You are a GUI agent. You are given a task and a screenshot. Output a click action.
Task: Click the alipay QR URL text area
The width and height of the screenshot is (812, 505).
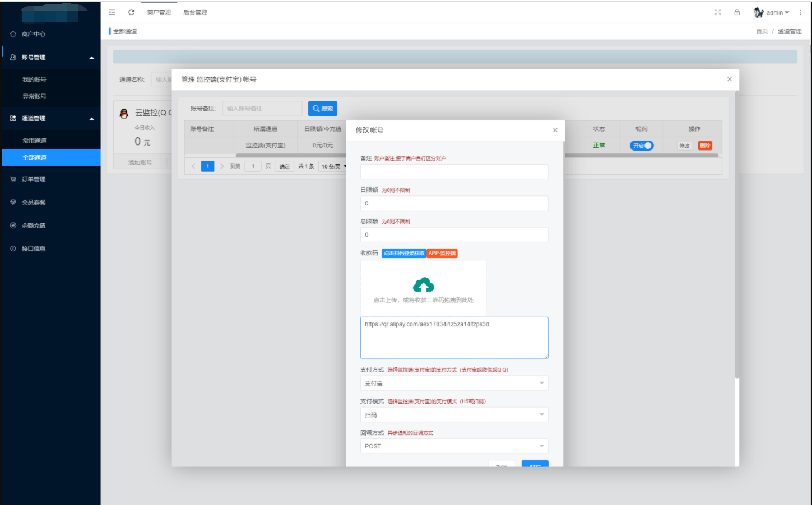coord(454,338)
